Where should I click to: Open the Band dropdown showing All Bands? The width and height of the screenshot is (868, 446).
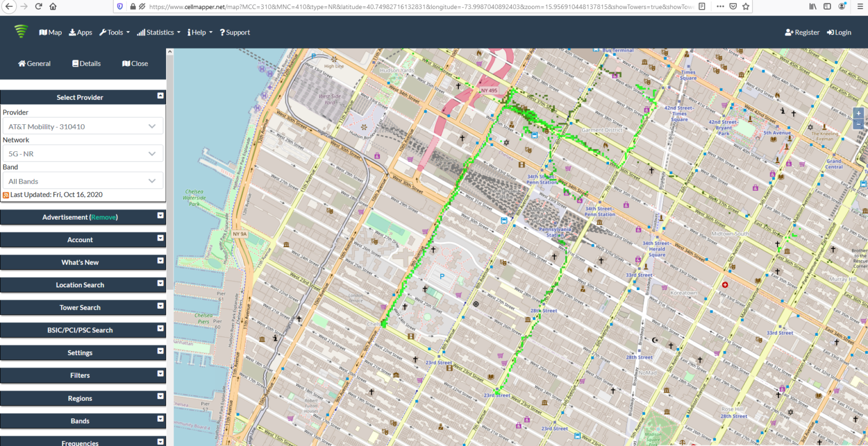coord(83,181)
